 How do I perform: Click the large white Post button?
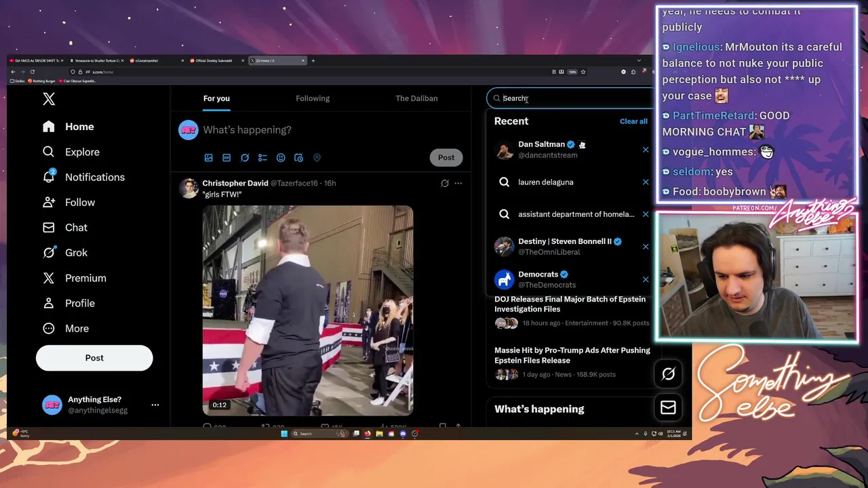pos(94,358)
